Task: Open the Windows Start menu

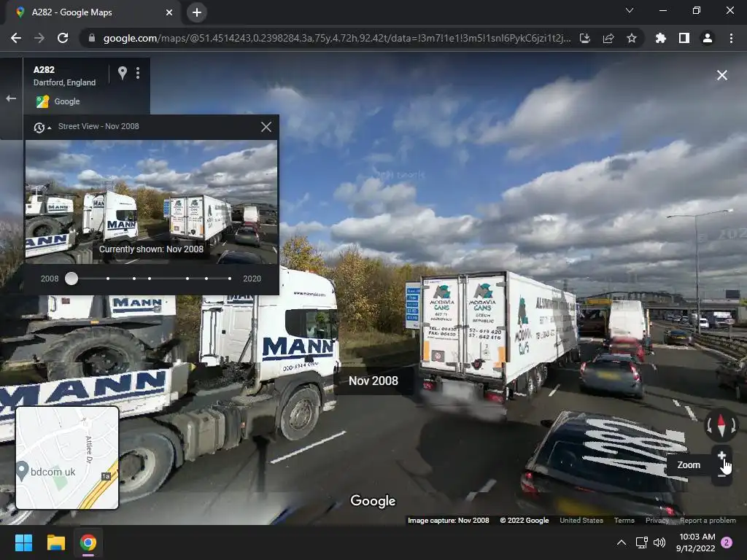Action: (x=23, y=542)
